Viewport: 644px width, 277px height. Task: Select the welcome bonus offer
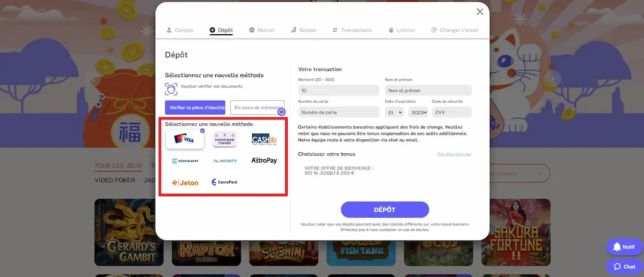click(339, 170)
